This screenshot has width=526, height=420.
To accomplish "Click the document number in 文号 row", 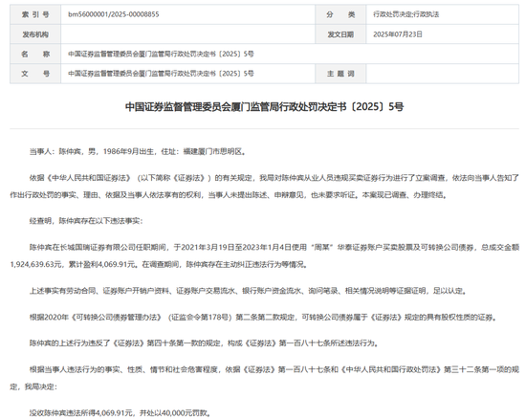I will (x=161, y=74).
